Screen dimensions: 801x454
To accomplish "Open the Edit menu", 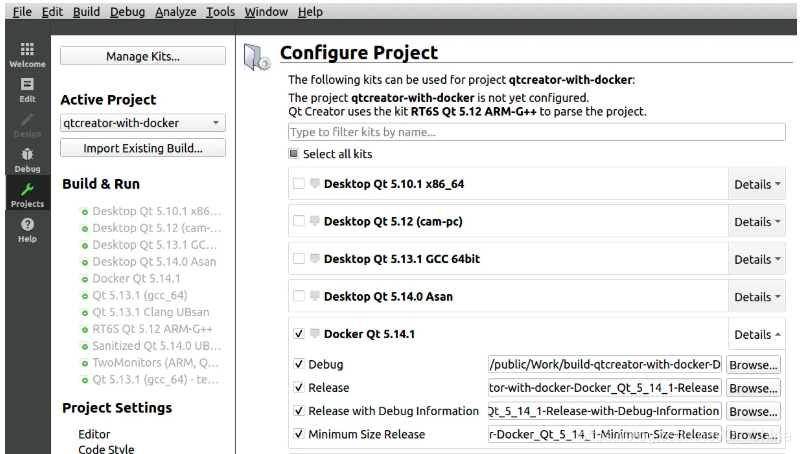I will pos(52,12).
